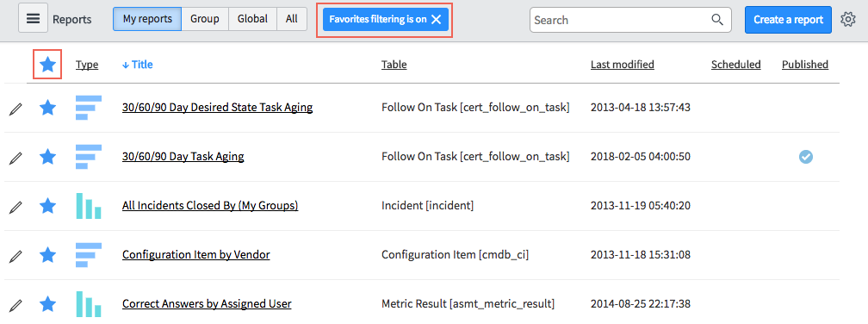Click Metric Result [asmt_metric_result] cell

point(468,303)
